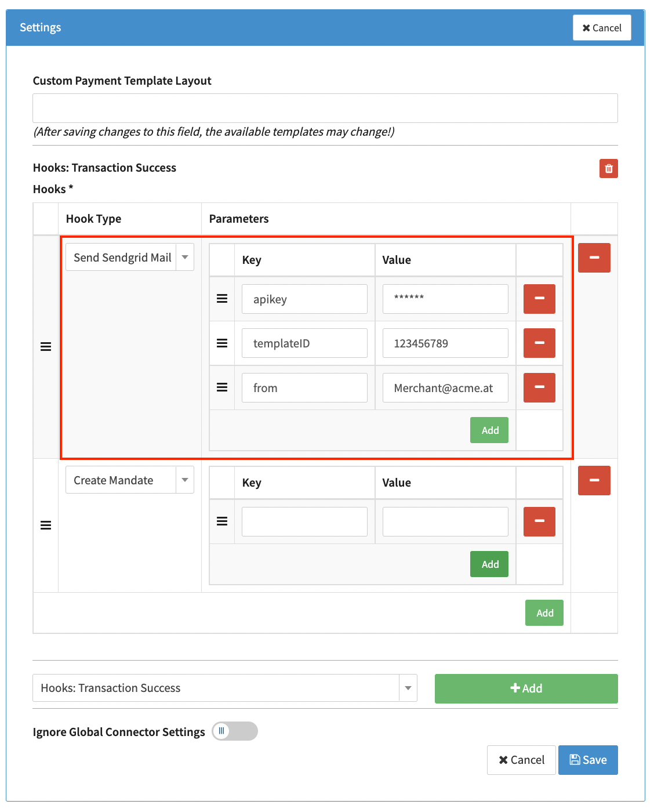
Task: Click the Merchant@acme.at value field
Action: pyautogui.click(x=445, y=388)
